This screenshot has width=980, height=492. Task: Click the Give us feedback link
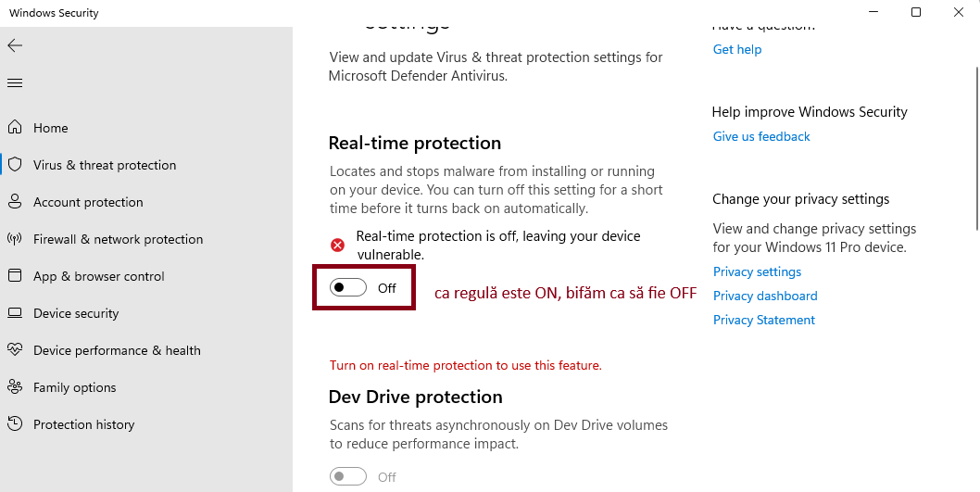(x=761, y=136)
